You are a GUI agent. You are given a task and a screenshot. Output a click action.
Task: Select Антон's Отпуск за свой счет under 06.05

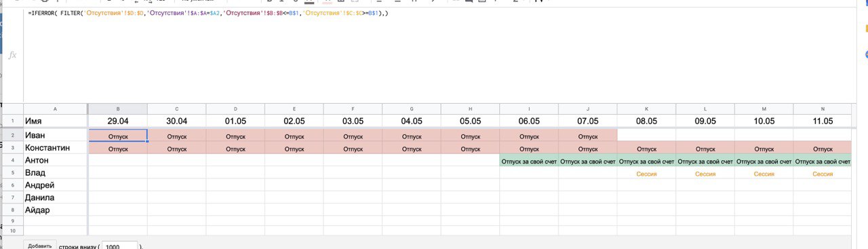point(529,161)
